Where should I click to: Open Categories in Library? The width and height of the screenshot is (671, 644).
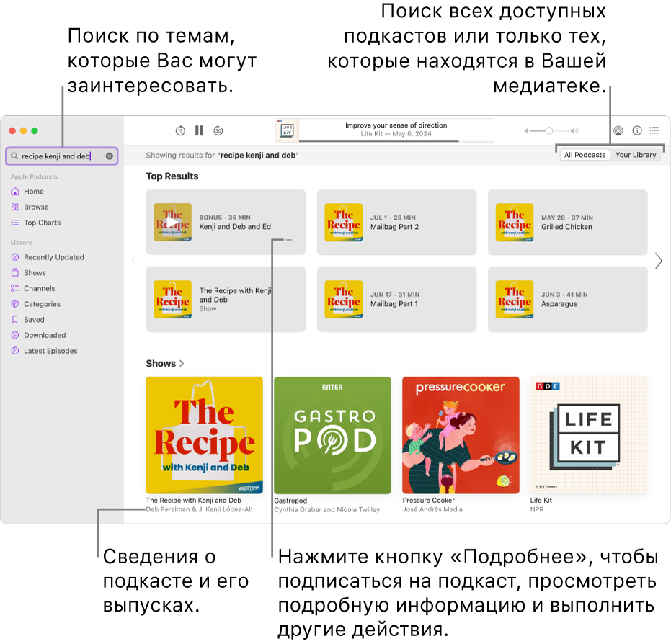click(42, 304)
